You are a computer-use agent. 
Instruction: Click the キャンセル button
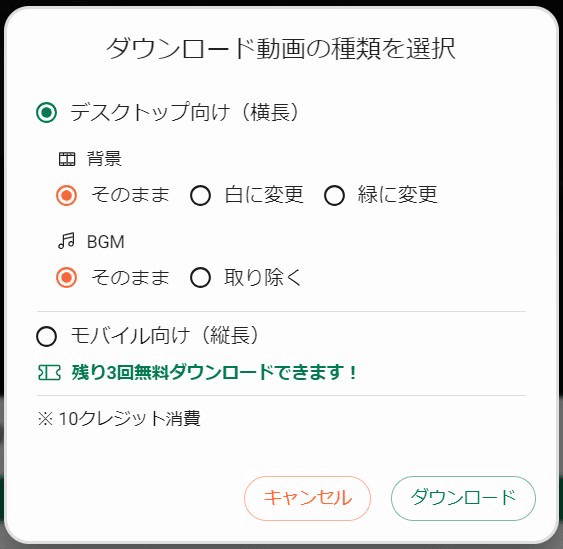[x=307, y=498]
